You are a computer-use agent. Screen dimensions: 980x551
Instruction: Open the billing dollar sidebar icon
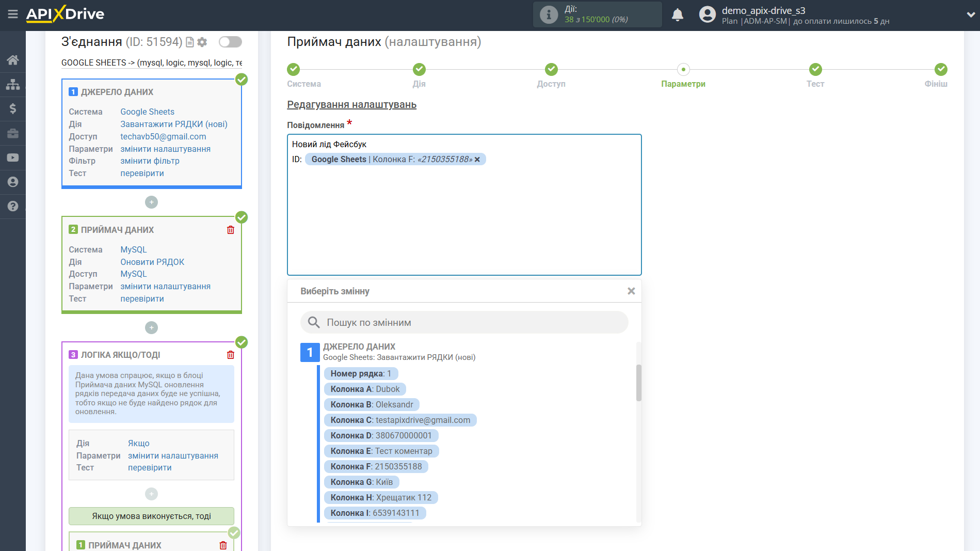[13, 108]
